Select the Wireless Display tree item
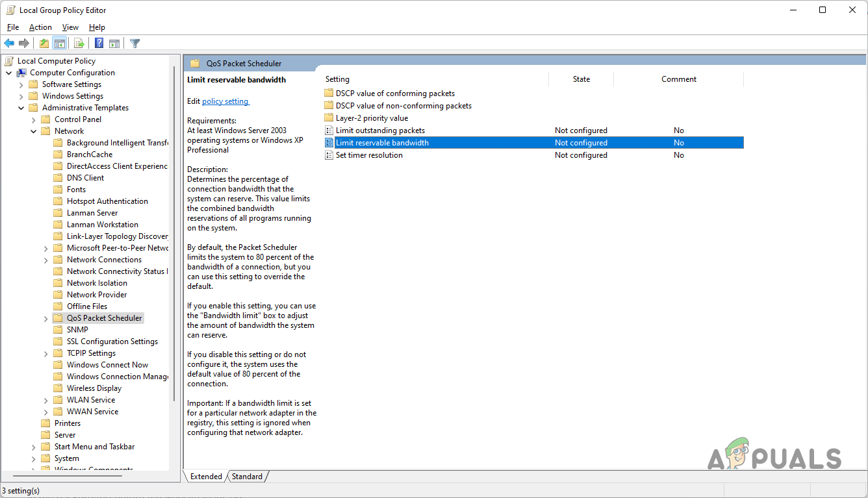Image resolution: width=868 pixels, height=498 pixels. point(94,388)
